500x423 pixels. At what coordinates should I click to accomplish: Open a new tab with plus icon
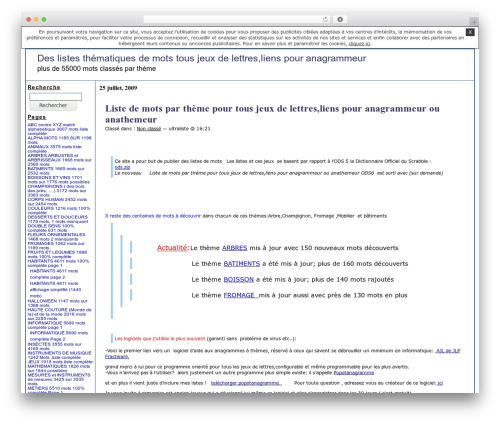coord(474,22)
